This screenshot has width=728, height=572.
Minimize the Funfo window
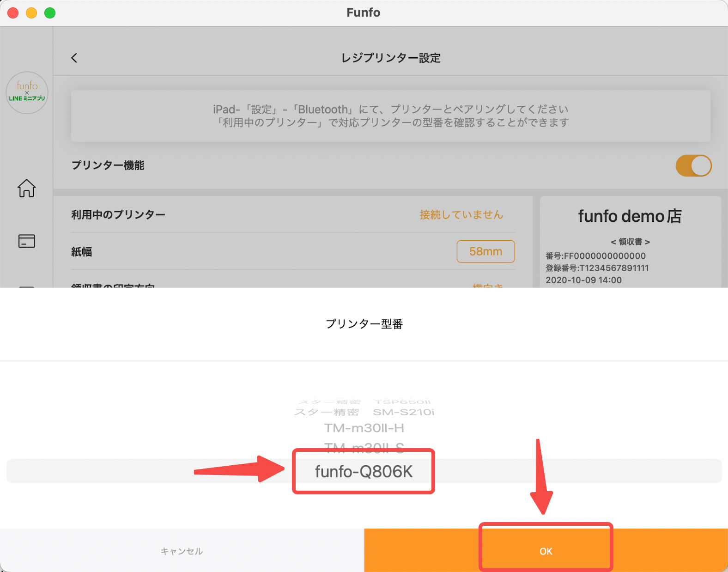point(31,13)
